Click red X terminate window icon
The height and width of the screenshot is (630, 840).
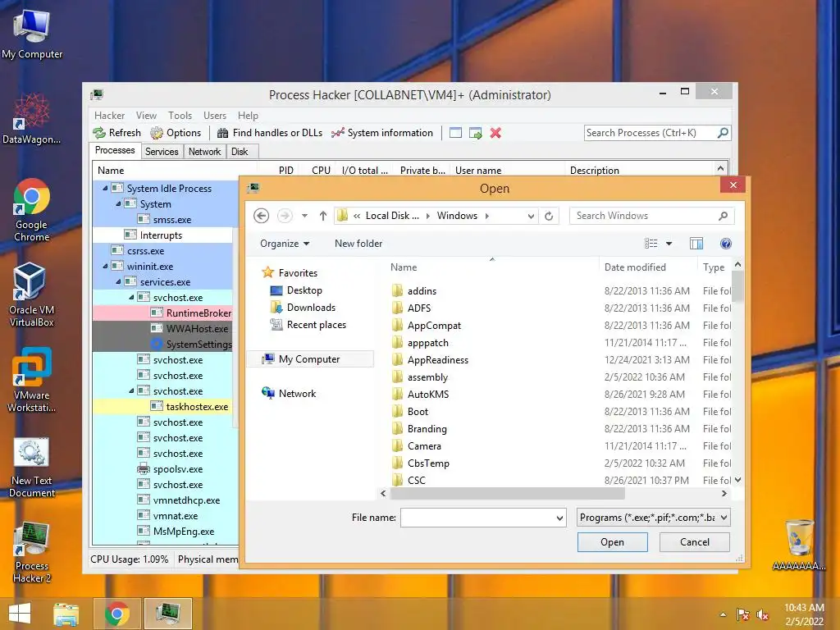(x=495, y=133)
